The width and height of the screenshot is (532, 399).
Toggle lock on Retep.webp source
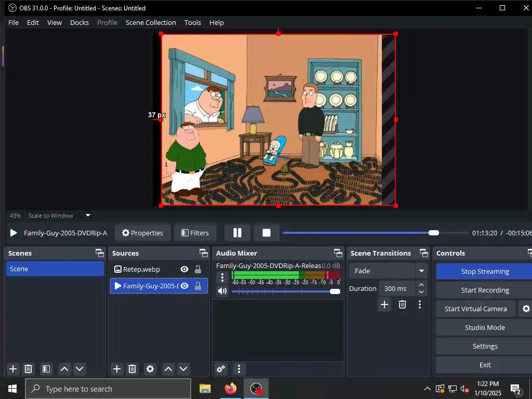198,269
